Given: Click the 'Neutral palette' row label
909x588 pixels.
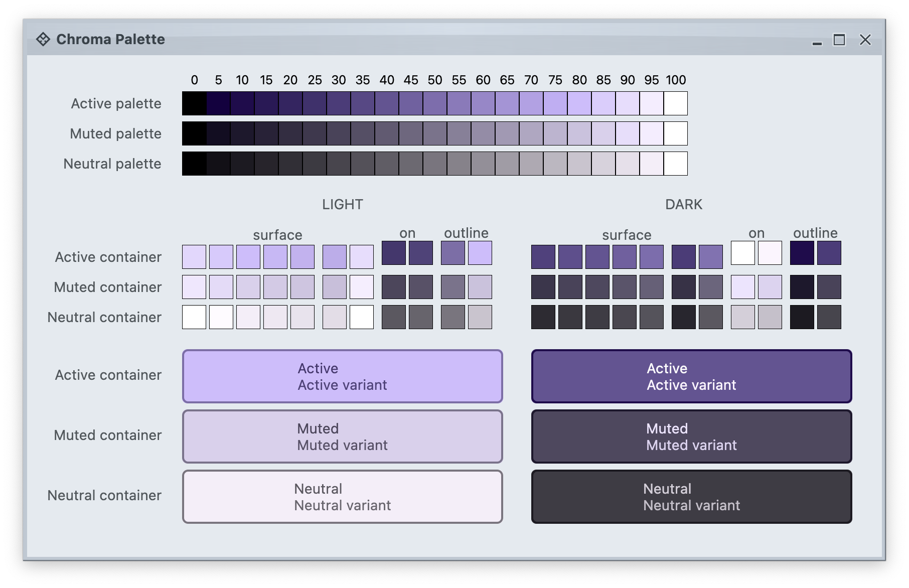Looking at the screenshot, I should (112, 164).
